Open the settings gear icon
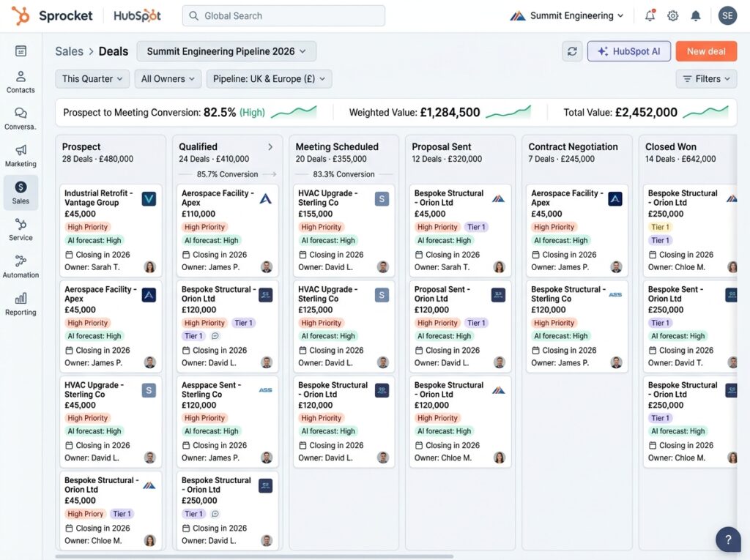Screen dimensions: 750x560 click(x=672, y=16)
